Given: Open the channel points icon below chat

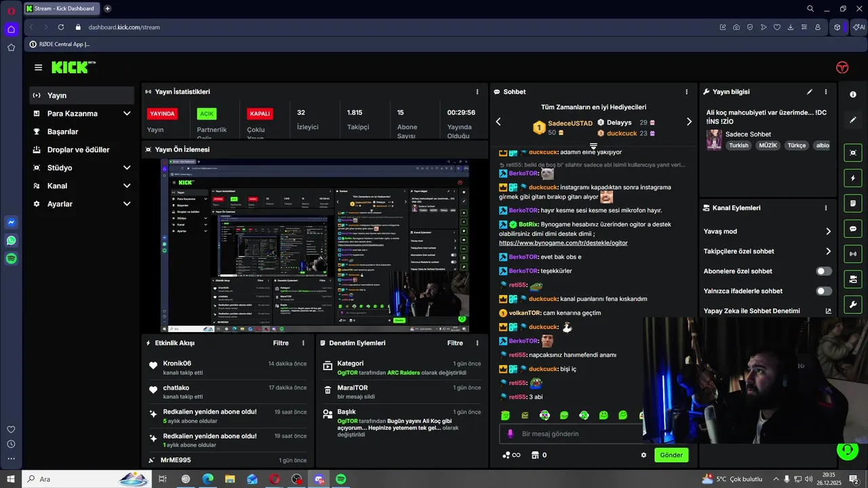Looking at the screenshot, I should (x=511, y=455).
